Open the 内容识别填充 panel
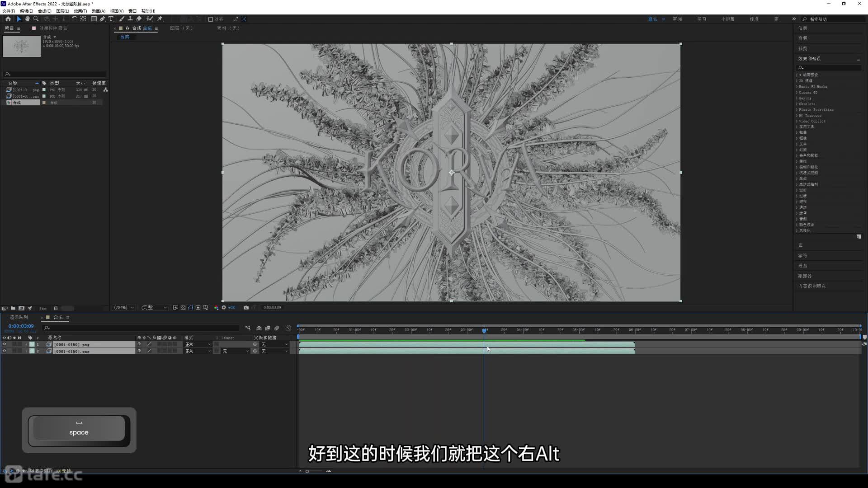The image size is (868, 488). tap(811, 286)
